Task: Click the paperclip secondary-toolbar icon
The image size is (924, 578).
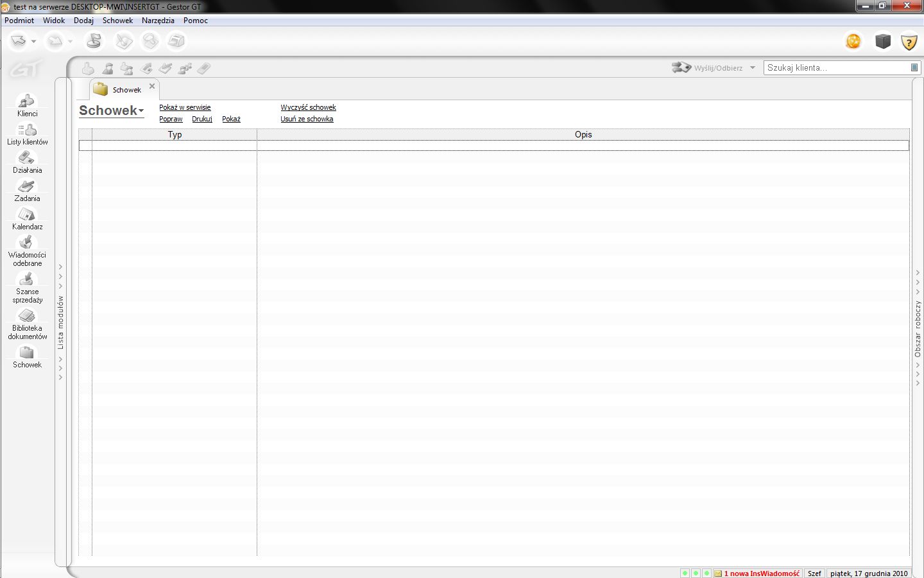Action: [204, 68]
